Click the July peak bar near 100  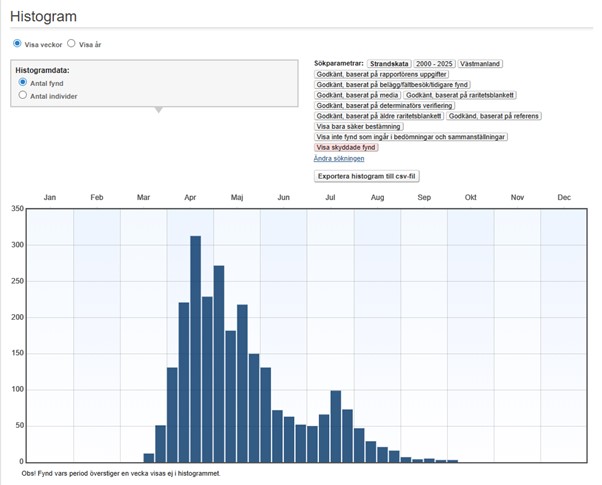pos(336,426)
